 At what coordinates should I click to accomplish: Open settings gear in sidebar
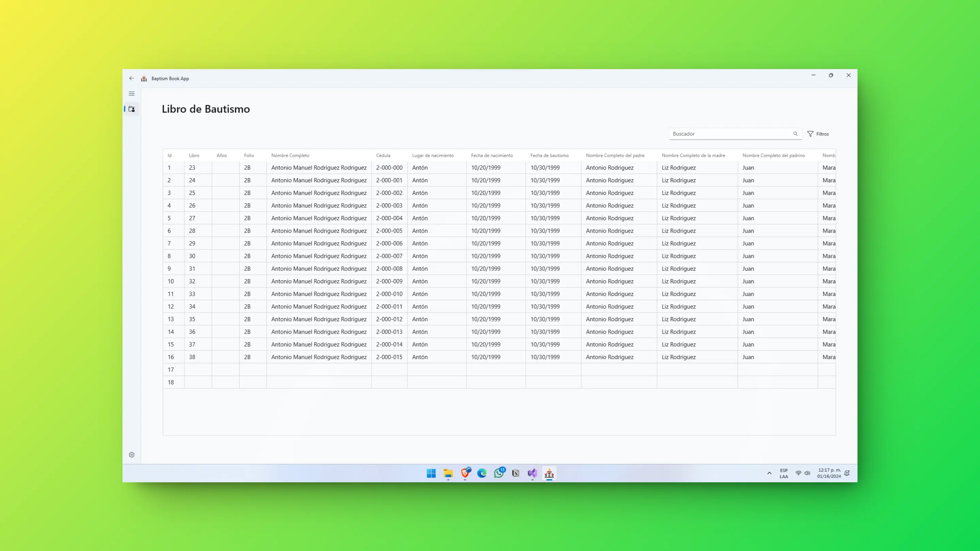point(132,455)
